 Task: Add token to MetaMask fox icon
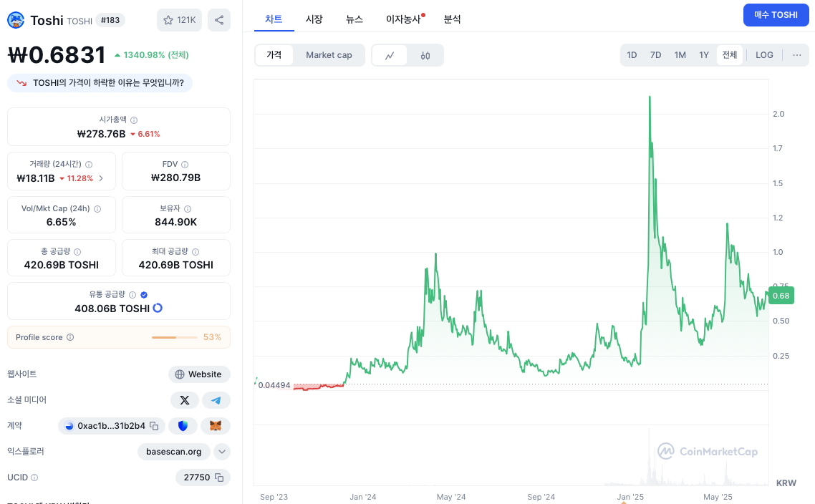tap(215, 426)
